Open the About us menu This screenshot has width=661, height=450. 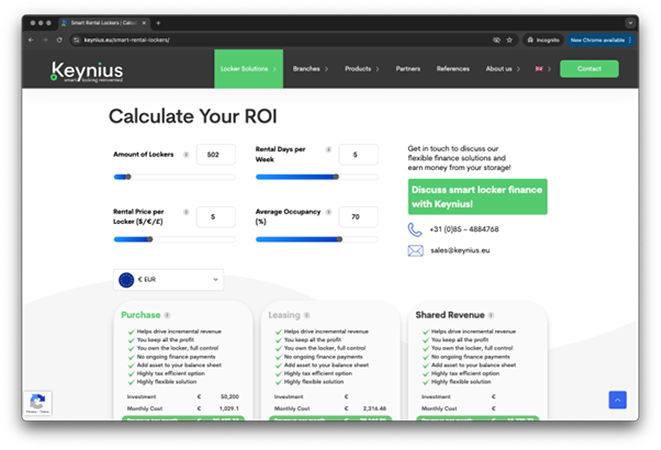pos(502,69)
